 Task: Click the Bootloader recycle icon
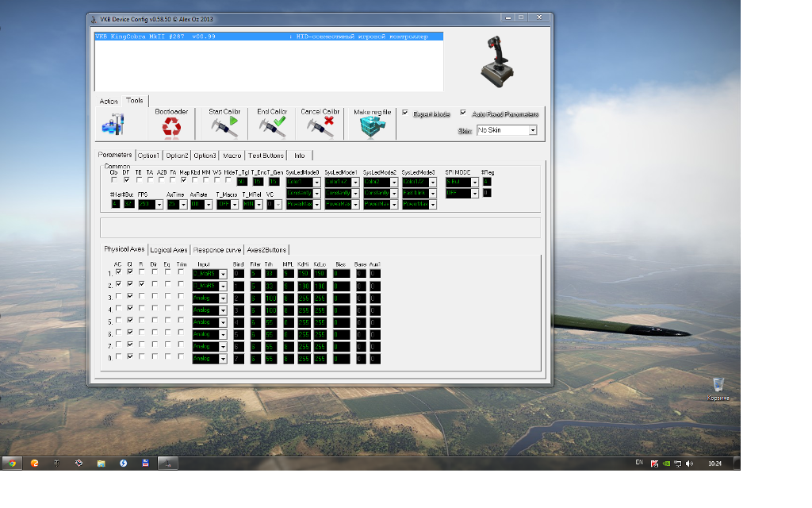[x=171, y=127]
